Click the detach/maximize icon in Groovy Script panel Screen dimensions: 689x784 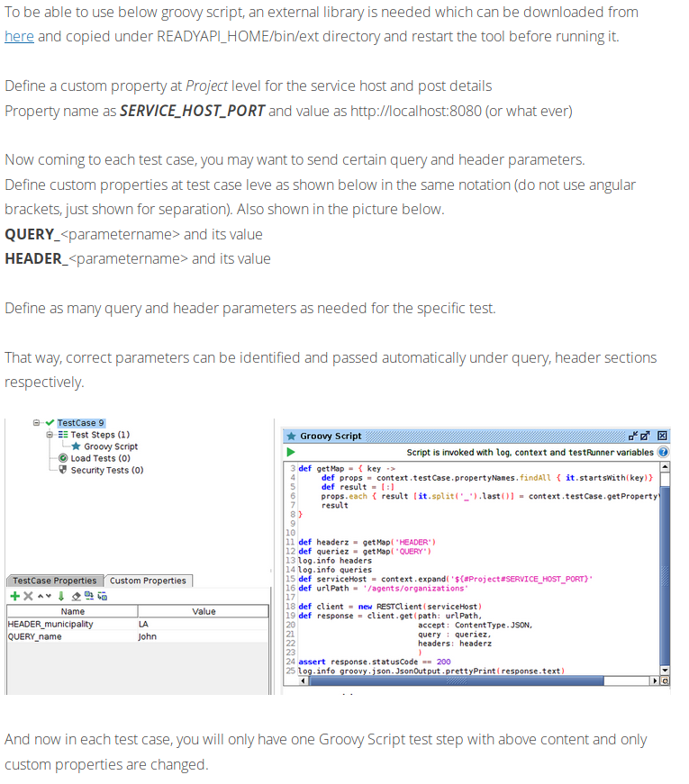[645, 436]
